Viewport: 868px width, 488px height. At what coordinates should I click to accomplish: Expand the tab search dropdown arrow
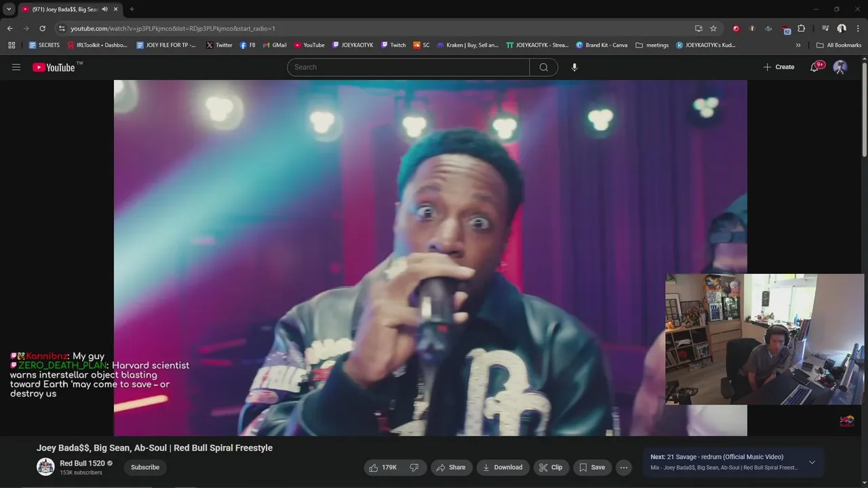[9, 9]
